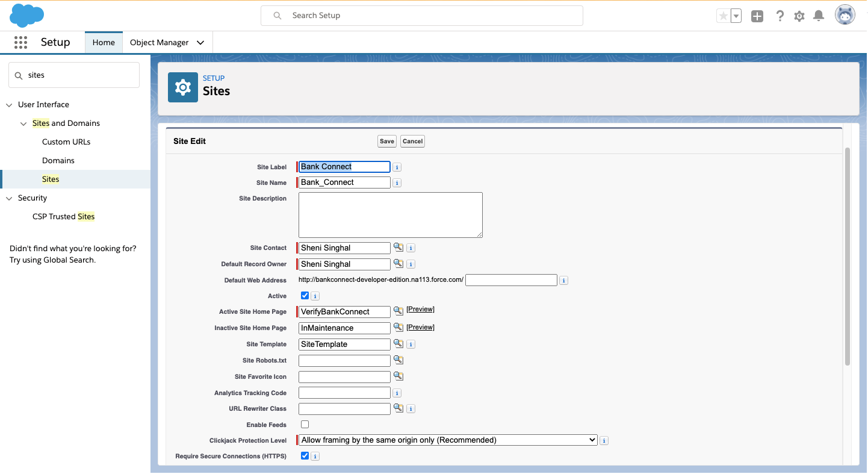
Task: Click the Site Template info icon
Action: click(x=411, y=345)
